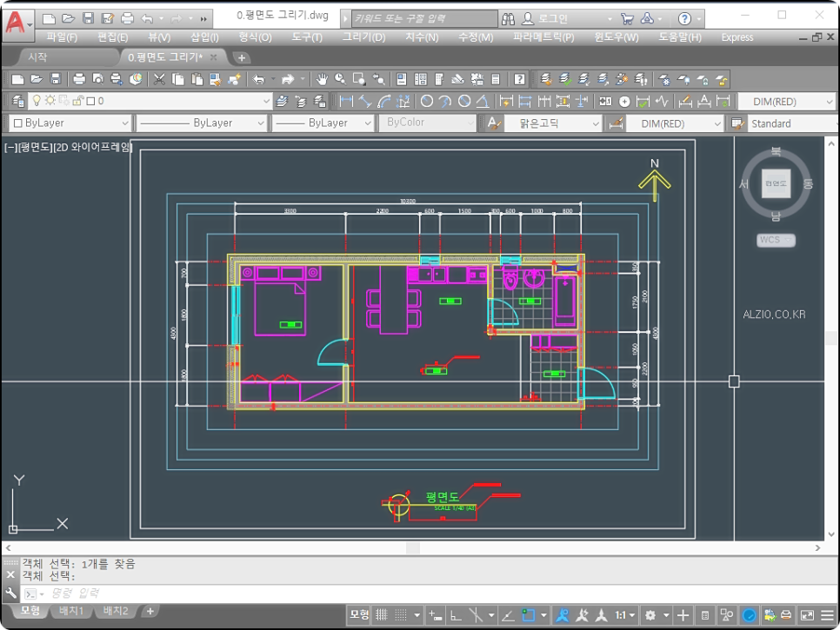Open Plot Preview icon
Screen dimensions: 840x630
97,80
